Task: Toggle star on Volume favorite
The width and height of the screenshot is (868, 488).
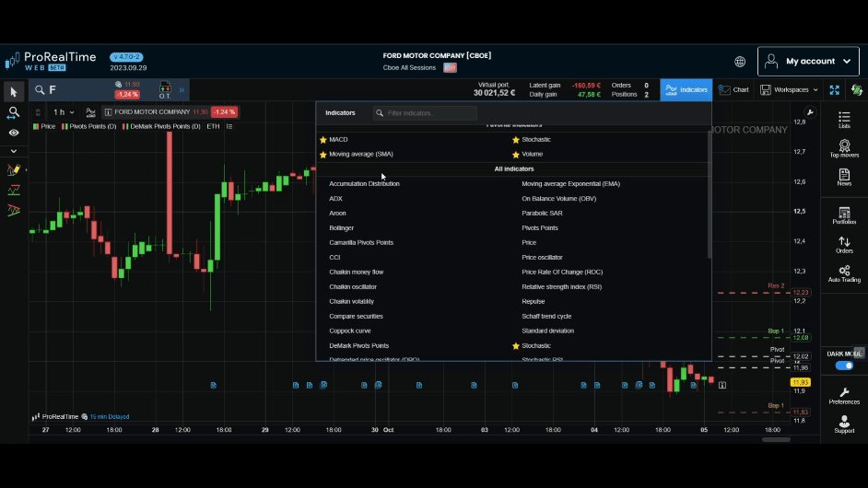Action: (516, 155)
